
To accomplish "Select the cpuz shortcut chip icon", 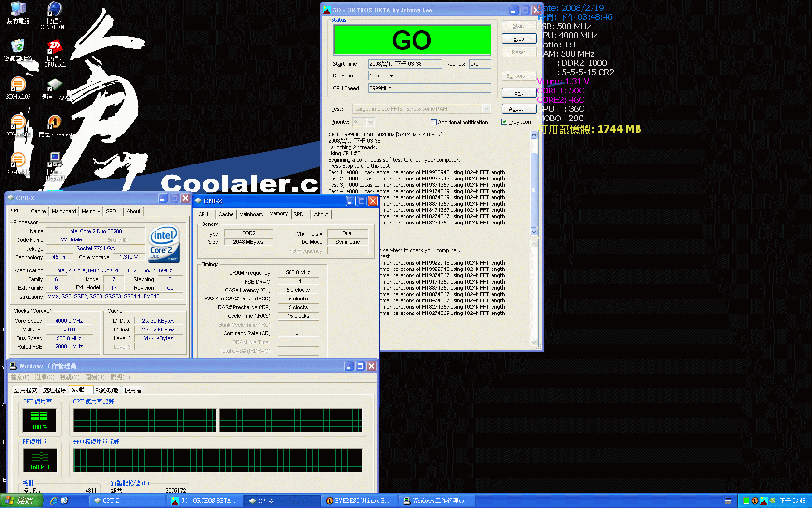I will pos(55,85).
